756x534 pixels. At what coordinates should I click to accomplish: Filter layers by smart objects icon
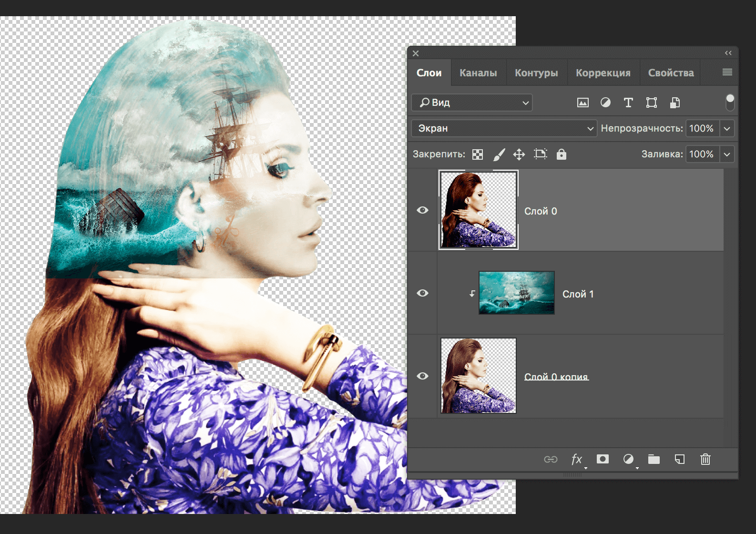pyautogui.click(x=674, y=103)
